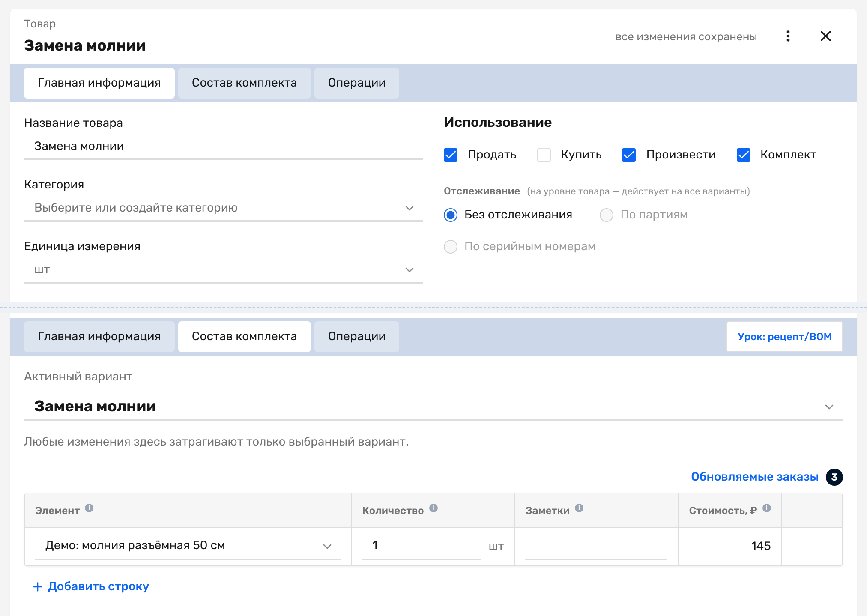
Task: Expand the Категория dropdown
Action: tap(224, 208)
